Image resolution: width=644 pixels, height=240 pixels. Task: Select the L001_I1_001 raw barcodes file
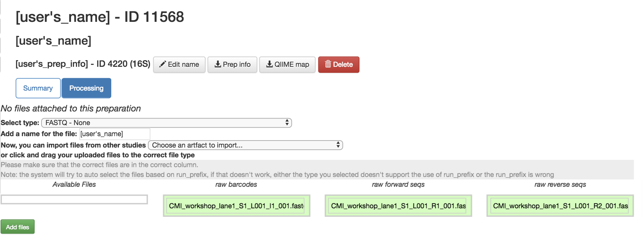pyautogui.click(x=236, y=206)
